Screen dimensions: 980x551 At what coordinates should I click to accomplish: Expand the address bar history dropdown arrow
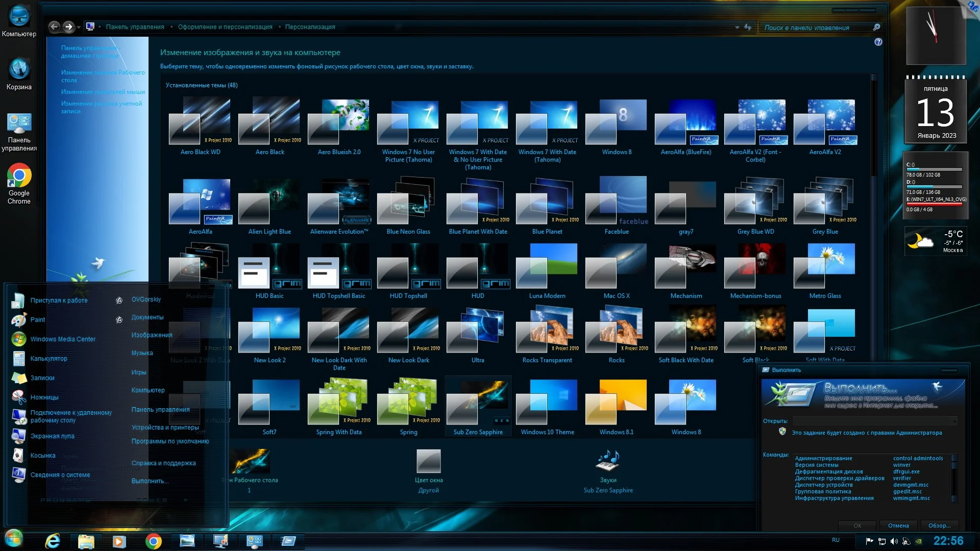pyautogui.click(x=737, y=27)
